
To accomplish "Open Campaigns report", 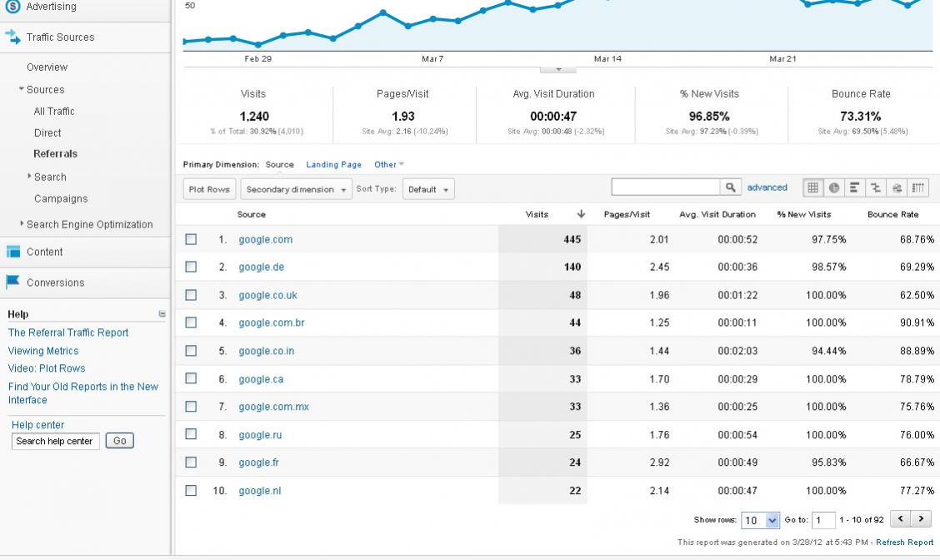I will coord(61,198).
